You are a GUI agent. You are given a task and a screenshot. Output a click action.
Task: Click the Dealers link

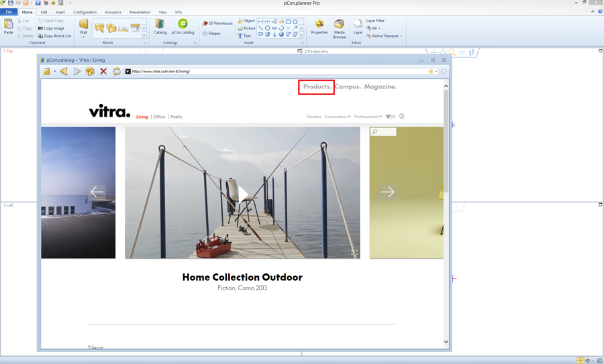(x=314, y=117)
